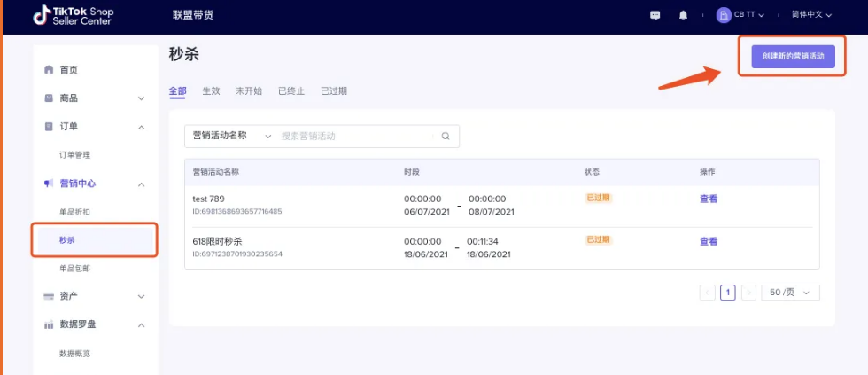Collapse the 数据罗盘 menu chevron

point(141,325)
